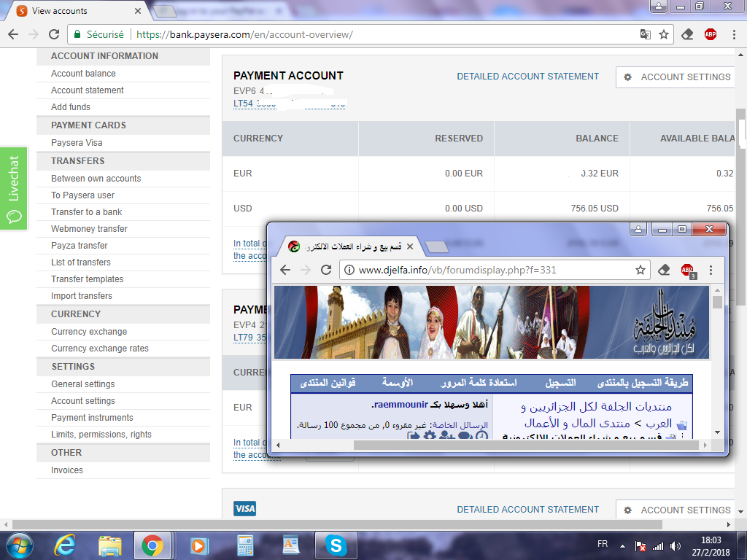The image size is (747, 560).
Task: View the List of transfers
Action: 80,262
